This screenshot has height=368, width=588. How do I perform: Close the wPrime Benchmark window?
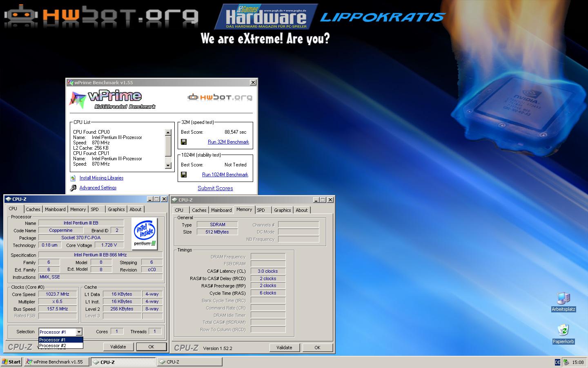coord(253,82)
